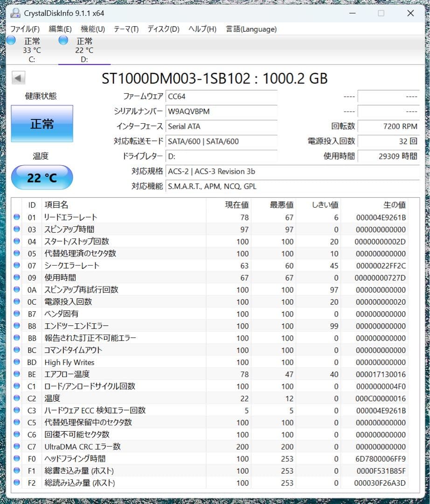This screenshot has height=504, width=430.
Task: Click the back navigation arrow icon
Action: click(x=18, y=78)
